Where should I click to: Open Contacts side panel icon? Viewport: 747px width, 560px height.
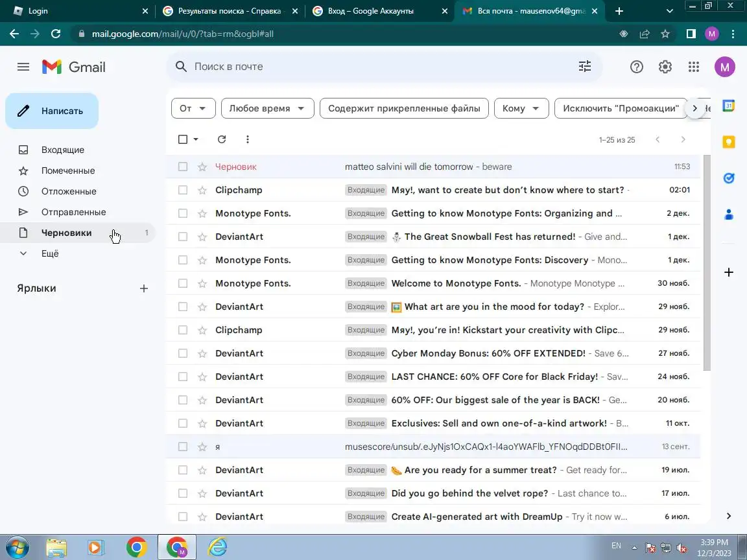728,215
